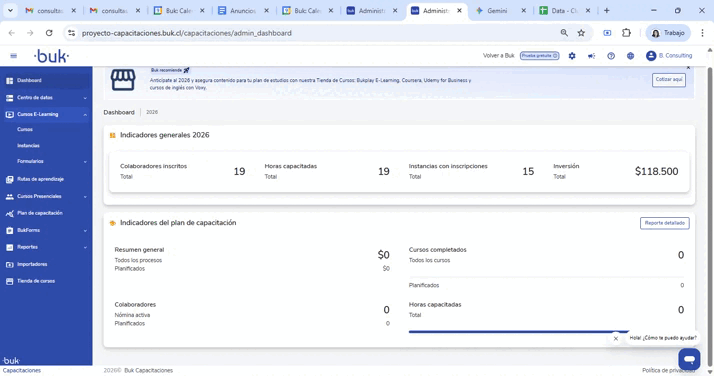This screenshot has width=714, height=376.
Task: Close the Gemini browser tab
Action: point(524,10)
